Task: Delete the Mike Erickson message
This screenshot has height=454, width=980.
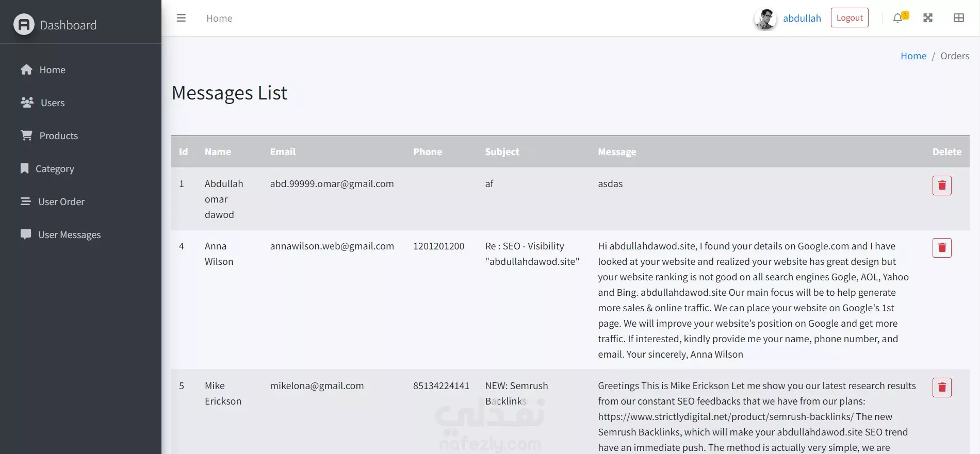Action: 942,388
